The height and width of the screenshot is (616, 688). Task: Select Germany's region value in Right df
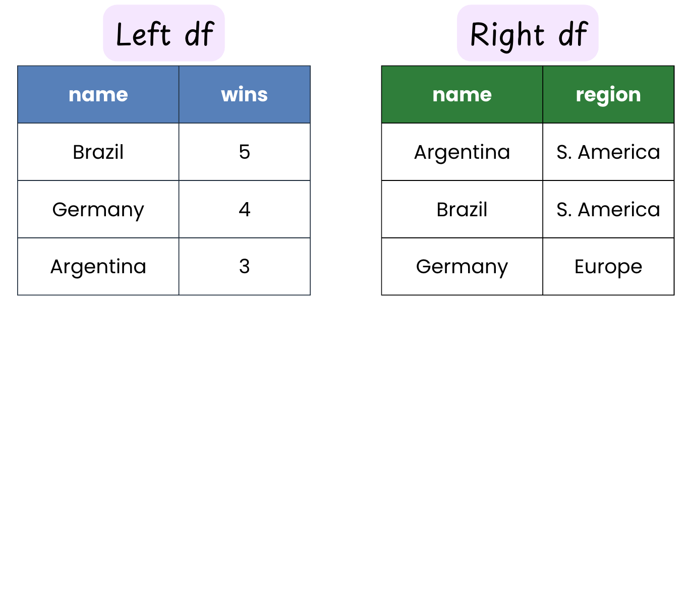pyautogui.click(x=608, y=266)
